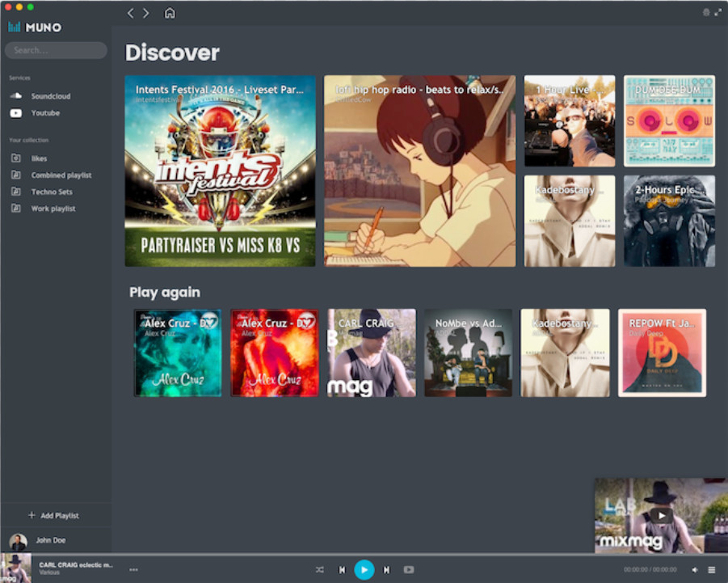This screenshot has height=583, width=728.
Task: Click the Techno Sets playlist icon
Action: [x=16, y=192]
